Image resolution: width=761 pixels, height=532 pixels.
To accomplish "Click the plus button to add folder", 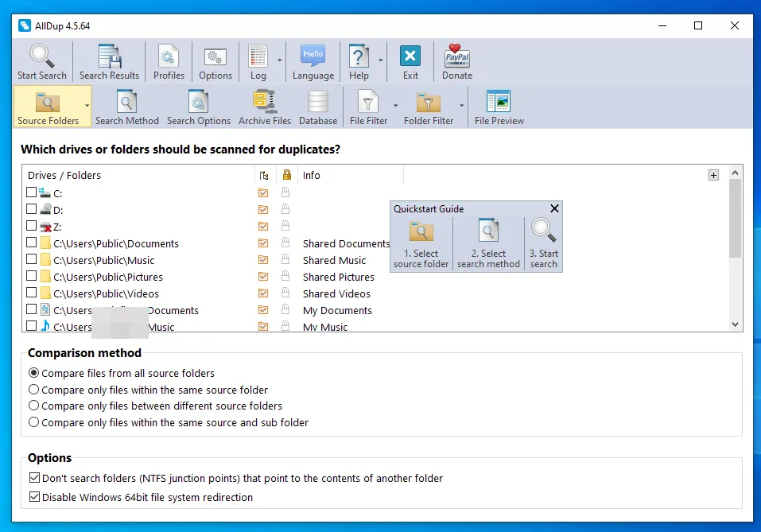I will click(713, 175).
